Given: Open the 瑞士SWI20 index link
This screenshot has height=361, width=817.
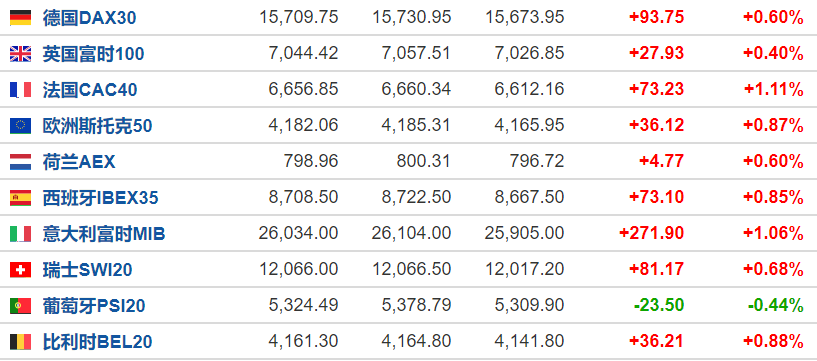Looking at the screenshot, I should 87,270.
